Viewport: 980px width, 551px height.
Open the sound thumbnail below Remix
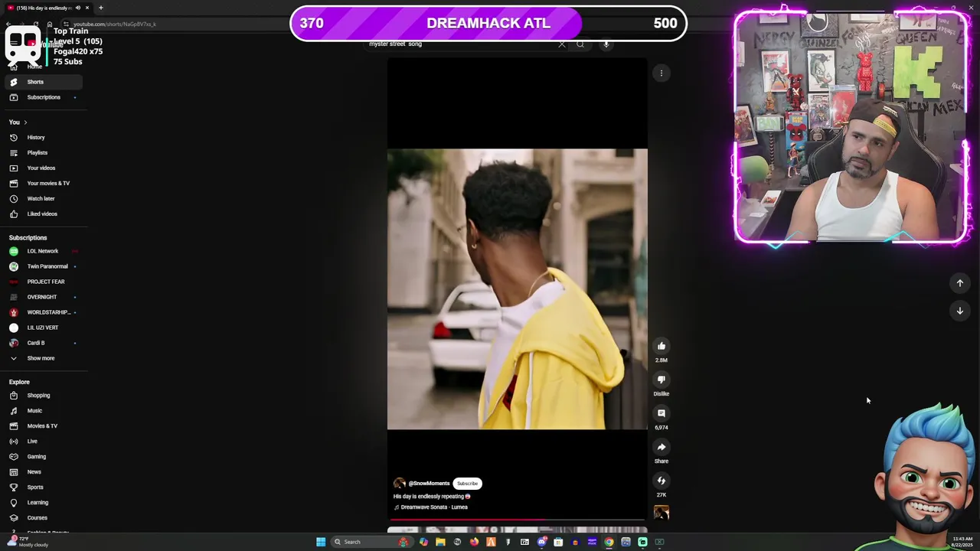click(x=661, y=513)
